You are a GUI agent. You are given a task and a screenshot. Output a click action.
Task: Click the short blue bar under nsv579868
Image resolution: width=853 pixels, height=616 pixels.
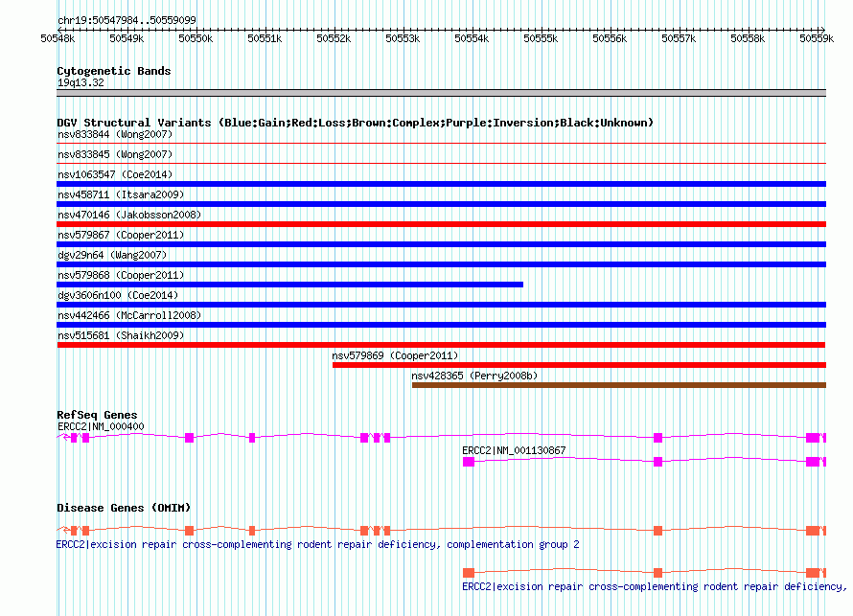click(x=290, y=285)
